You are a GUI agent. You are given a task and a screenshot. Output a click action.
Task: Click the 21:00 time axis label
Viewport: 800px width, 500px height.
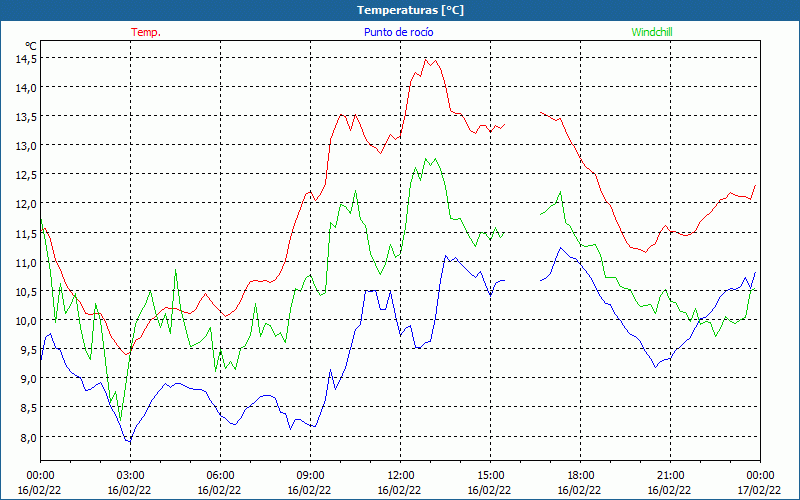point(670,476)
